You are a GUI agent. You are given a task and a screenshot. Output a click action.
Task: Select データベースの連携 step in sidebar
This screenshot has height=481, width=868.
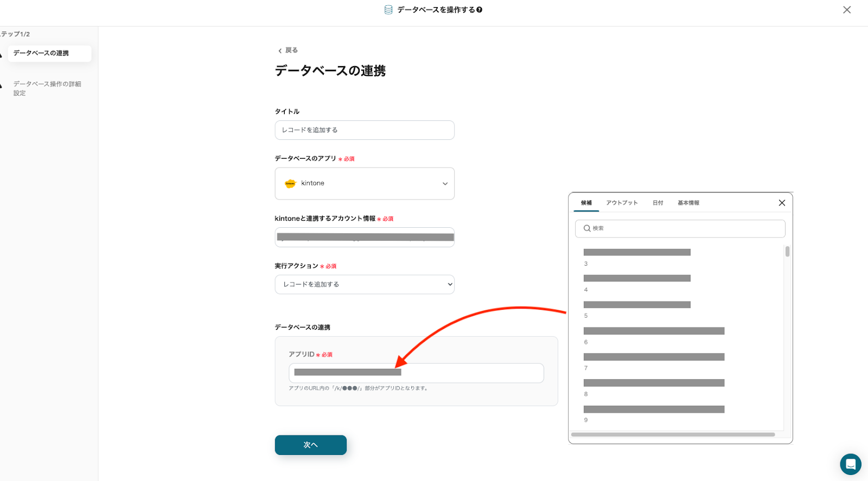tap(49, 53)
